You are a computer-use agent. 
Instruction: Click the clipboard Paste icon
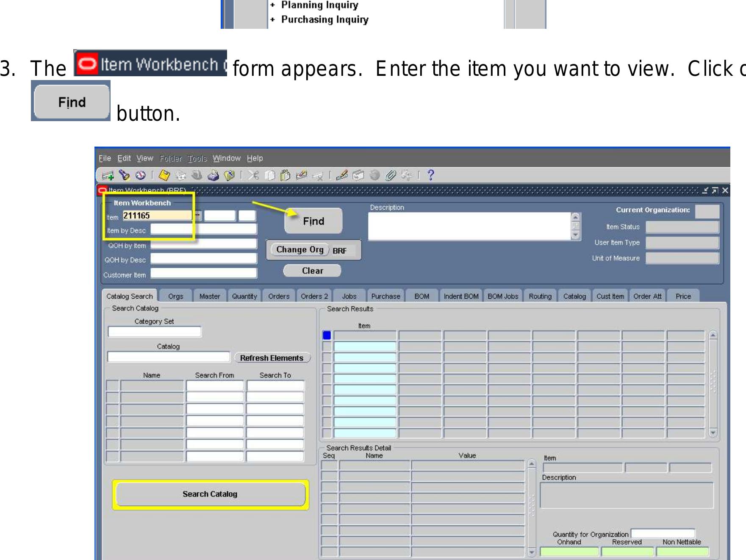click(285, 175)
